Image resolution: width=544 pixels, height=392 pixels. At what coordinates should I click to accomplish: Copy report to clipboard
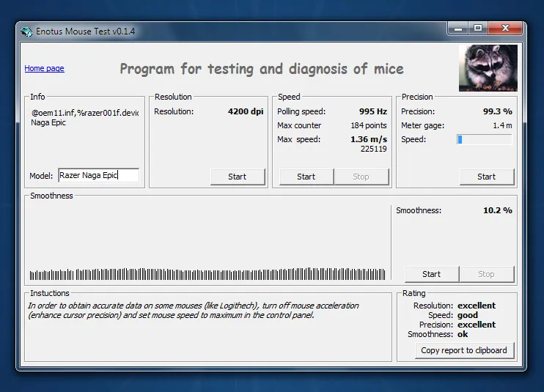click(x=463, y=350)
